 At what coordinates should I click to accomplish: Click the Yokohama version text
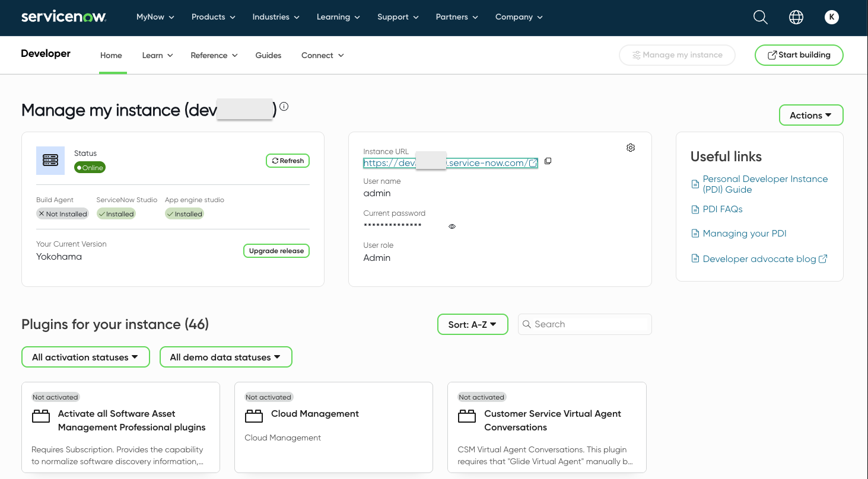coord(59,257)
